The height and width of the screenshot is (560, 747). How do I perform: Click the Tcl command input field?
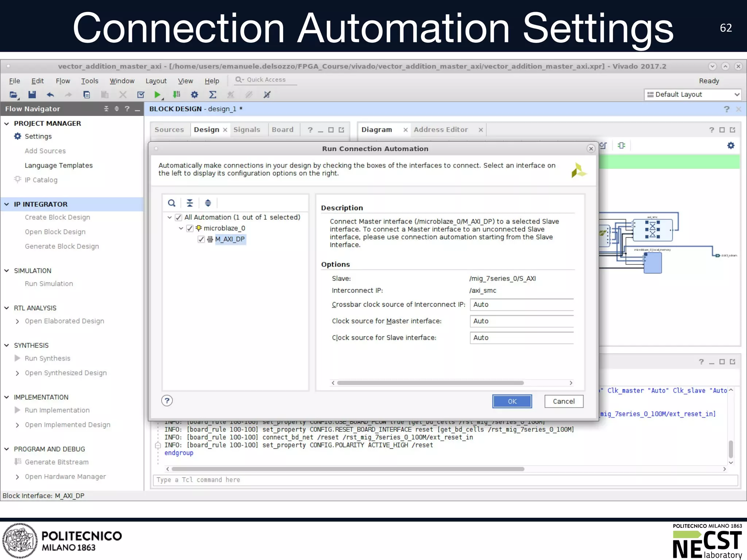[446, 480]
